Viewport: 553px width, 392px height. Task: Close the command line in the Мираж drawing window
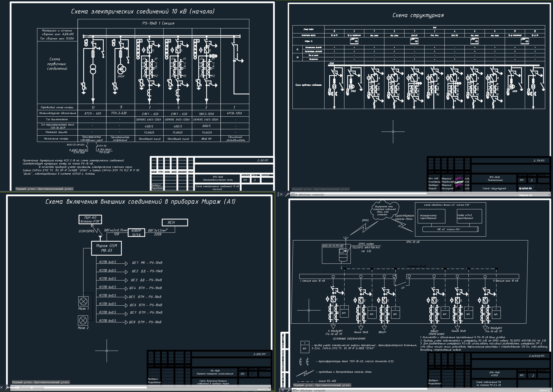coord(2,388)
